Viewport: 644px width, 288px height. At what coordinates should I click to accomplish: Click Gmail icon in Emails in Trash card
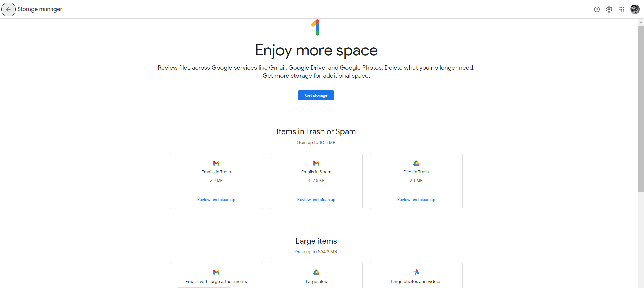[x=216, y=163]
